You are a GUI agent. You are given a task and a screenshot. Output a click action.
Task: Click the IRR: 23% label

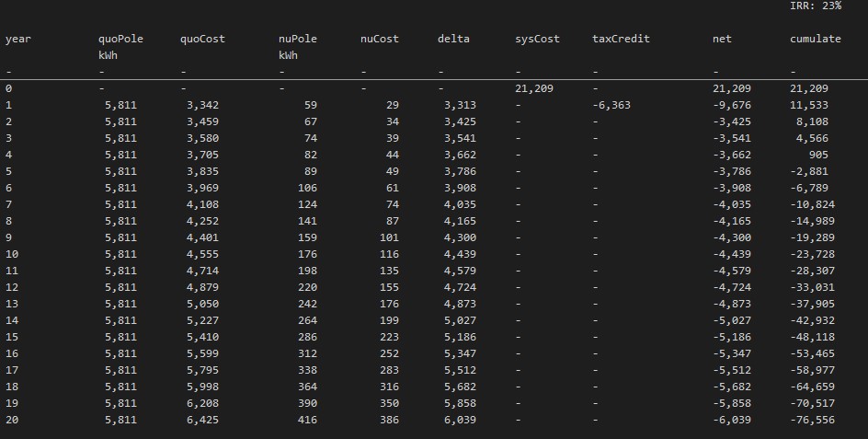pos(815,6)
